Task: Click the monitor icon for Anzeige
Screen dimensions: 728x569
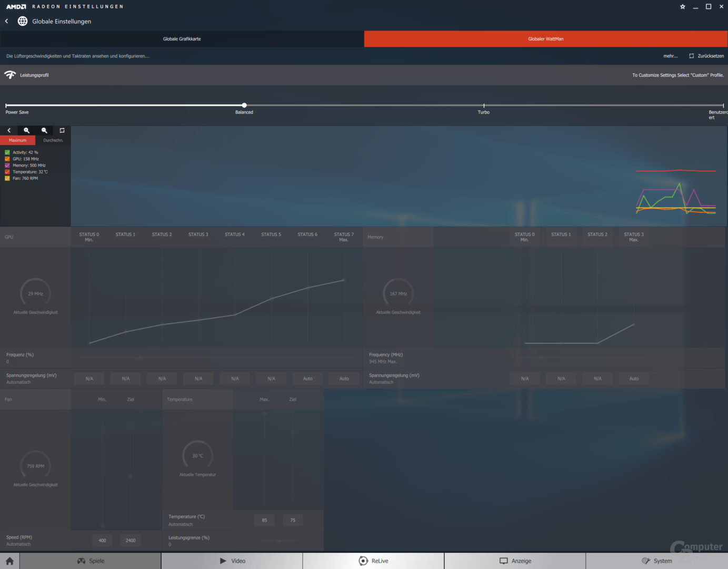Action: [x=504, y=561]
